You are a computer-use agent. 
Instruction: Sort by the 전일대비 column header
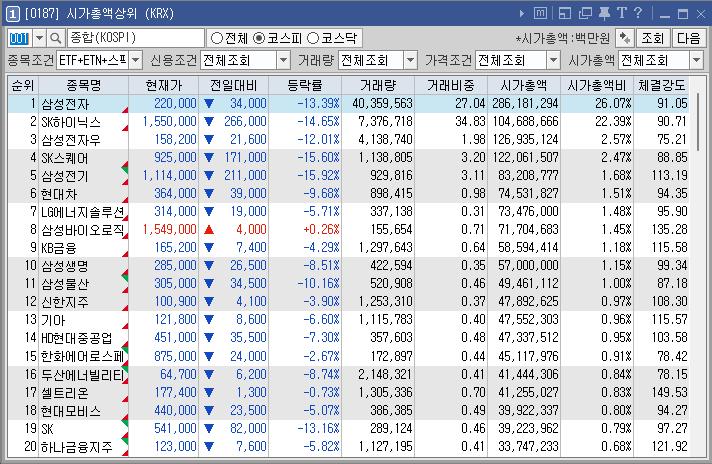tap(233, 85)
